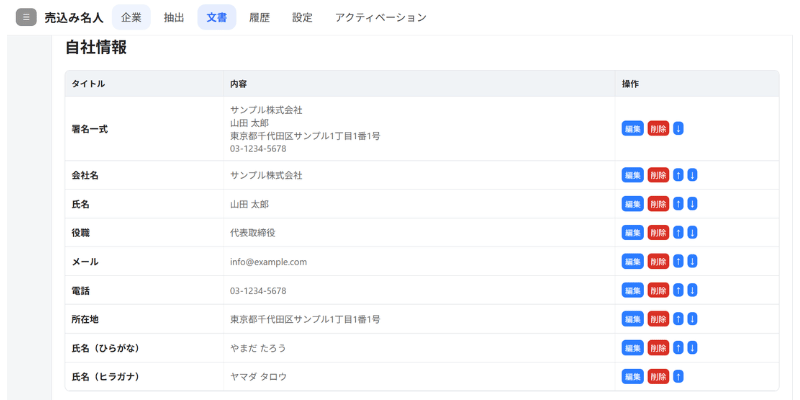800x400 pixels.
Task: Select the 文書 tab
Action: point(216,17)
